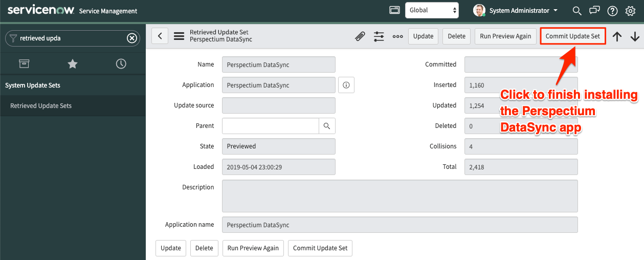Open more options ellipsis icon

pyautogui.click(x=397, y=36)
